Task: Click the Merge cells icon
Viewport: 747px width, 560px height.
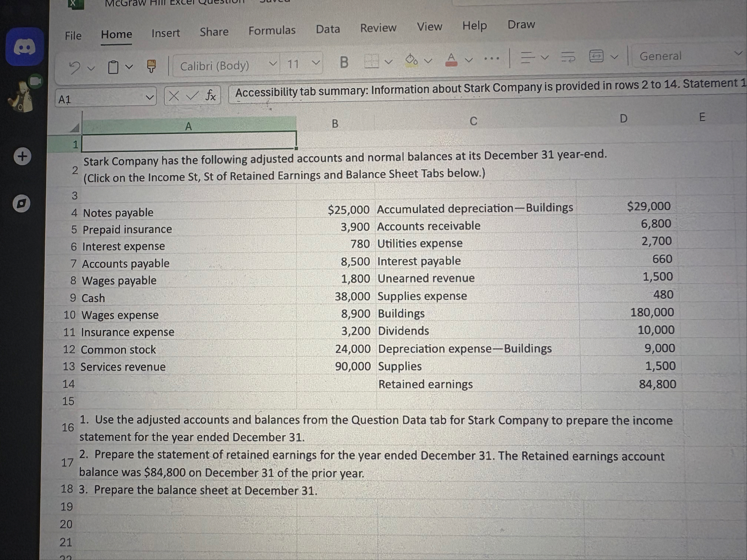Action: pos(596,57)
